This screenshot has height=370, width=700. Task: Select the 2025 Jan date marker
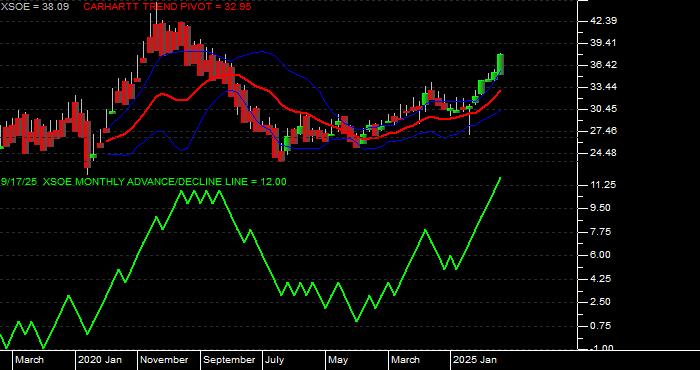475,360
